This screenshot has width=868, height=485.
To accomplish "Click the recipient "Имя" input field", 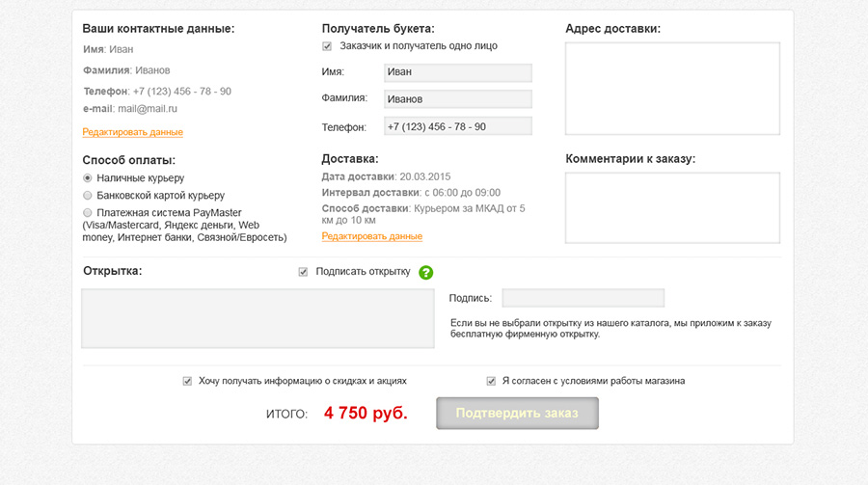I will [x=457, y=72].
